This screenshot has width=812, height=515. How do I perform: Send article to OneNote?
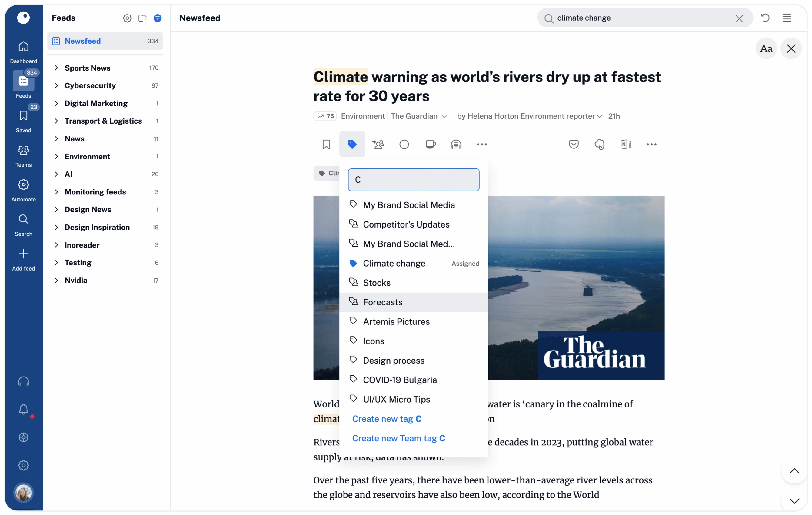(626, 144)
